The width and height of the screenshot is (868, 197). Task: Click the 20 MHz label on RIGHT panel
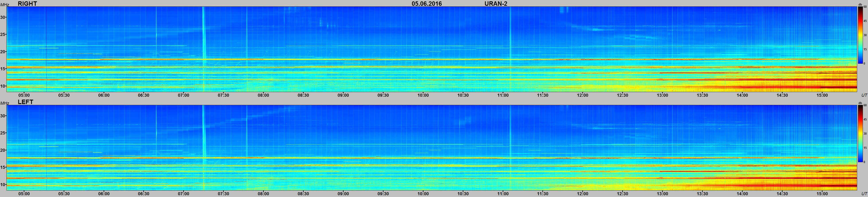(3, 51)
